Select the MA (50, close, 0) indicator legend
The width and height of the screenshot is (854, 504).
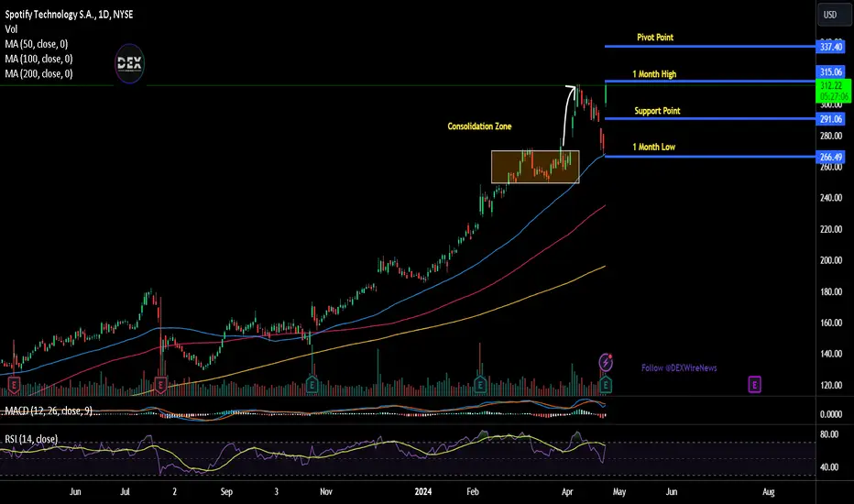37,44
